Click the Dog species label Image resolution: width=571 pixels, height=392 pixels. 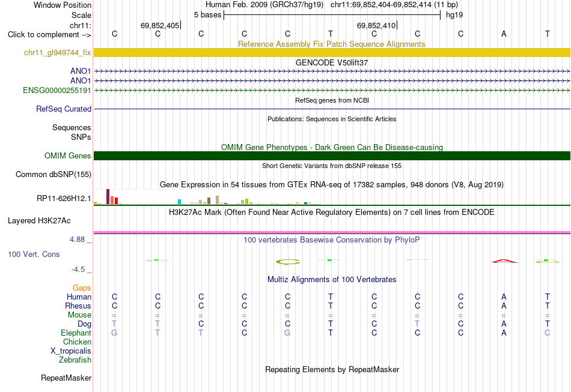pyautogui.click(x=84, y=324)
